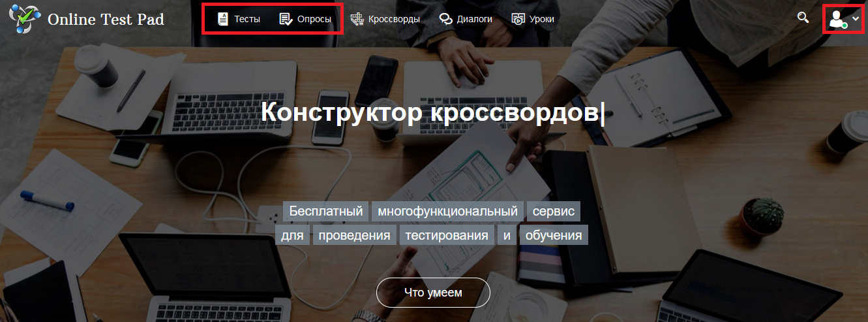The height and width of the screenshot is (322, 868).
Task: Expand the user account dropdown chevron
Action: pyautogui.click(x=856, y=18)
